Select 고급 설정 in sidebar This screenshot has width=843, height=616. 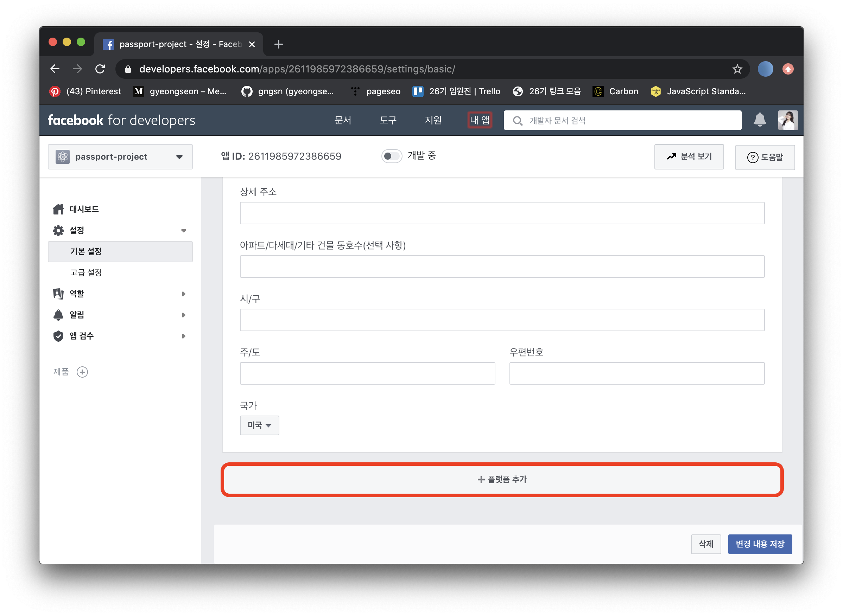click(86, 272)
